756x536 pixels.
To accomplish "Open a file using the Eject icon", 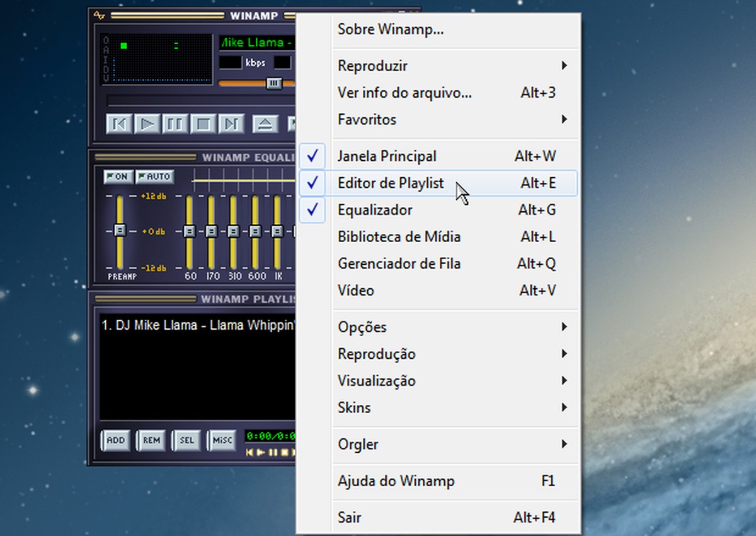I will tap(265, 124).
